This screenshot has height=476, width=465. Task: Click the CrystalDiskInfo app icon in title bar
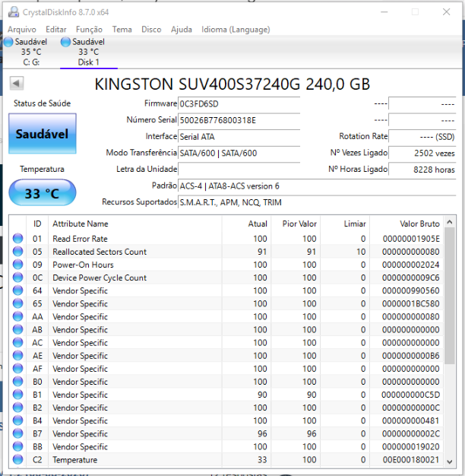pyautogui.click(x=14, y=12)
